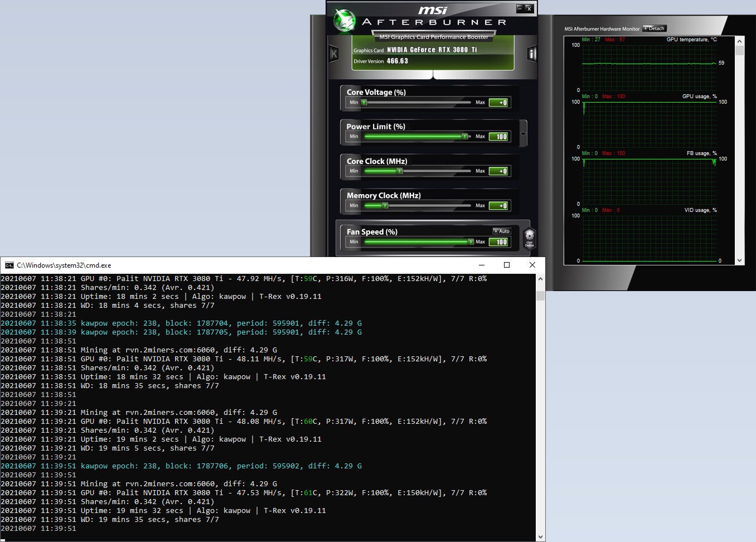756x542 pixels.
Task: Enable automatic fan speed mode
Action: (501, 231)
